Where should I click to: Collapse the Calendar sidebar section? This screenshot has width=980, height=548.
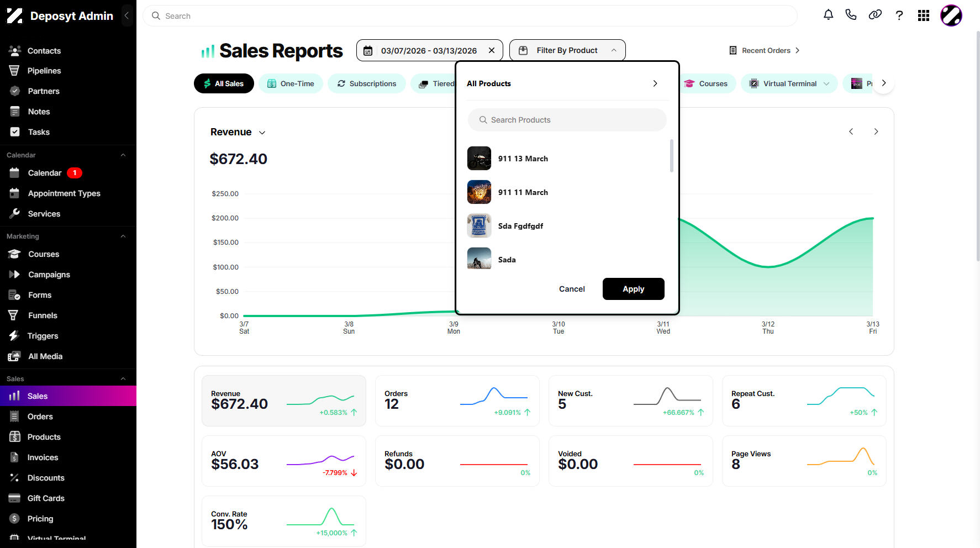[x=123, y=155]
